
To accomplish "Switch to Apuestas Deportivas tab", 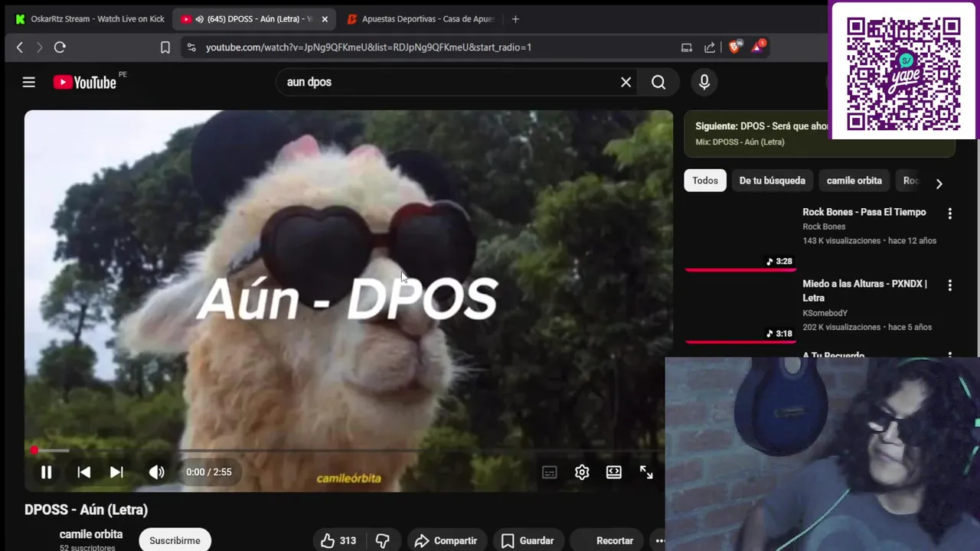I will (420, 19).
